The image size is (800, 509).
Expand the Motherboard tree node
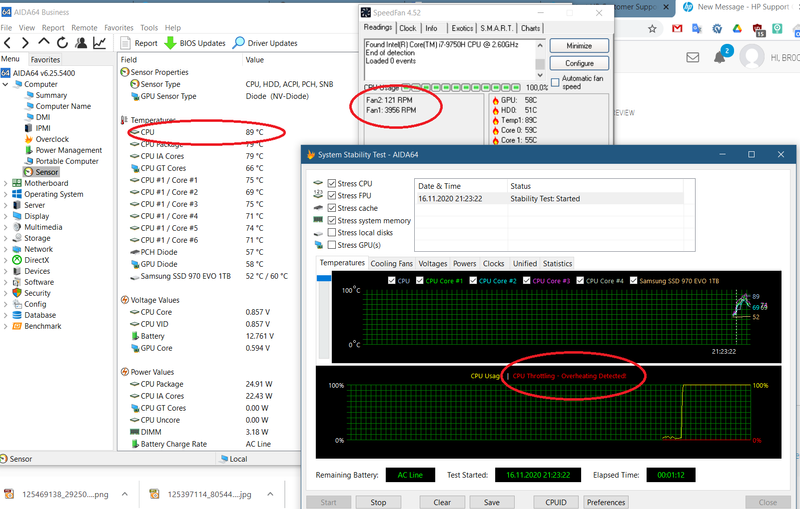coord(6,183)
